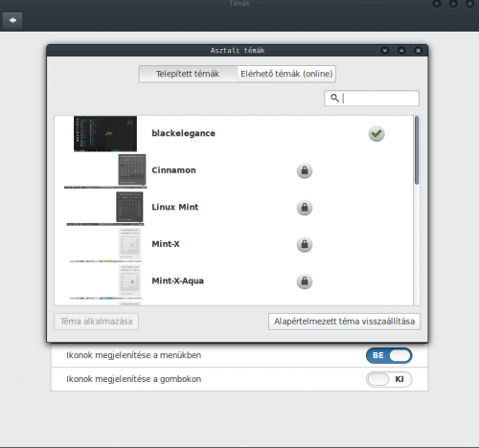The image size is (479, 448).
Task: Click the Linux Mint theme name
Action: 175,207
